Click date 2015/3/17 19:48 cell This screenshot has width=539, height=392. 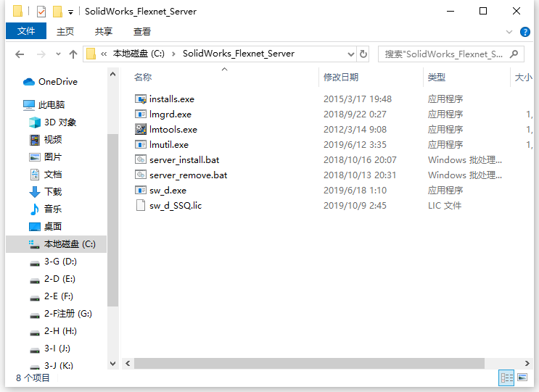pos(358,99)
